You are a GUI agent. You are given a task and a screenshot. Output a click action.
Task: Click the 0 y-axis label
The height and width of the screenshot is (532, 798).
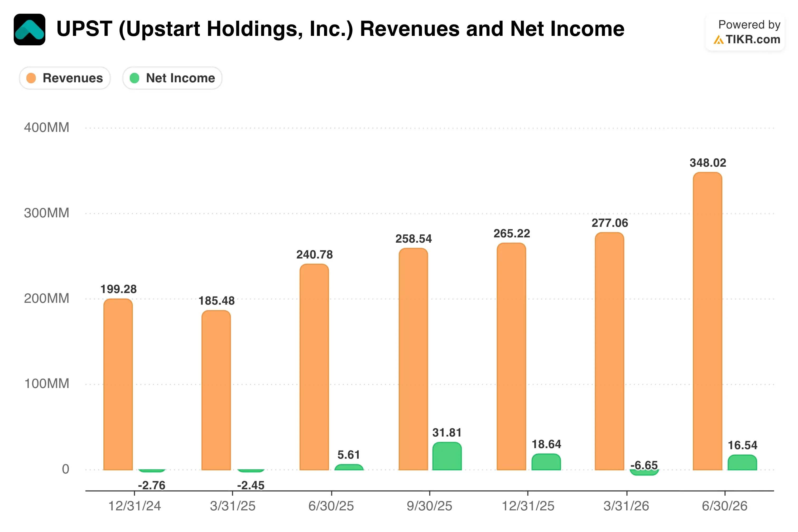point(65,469)
